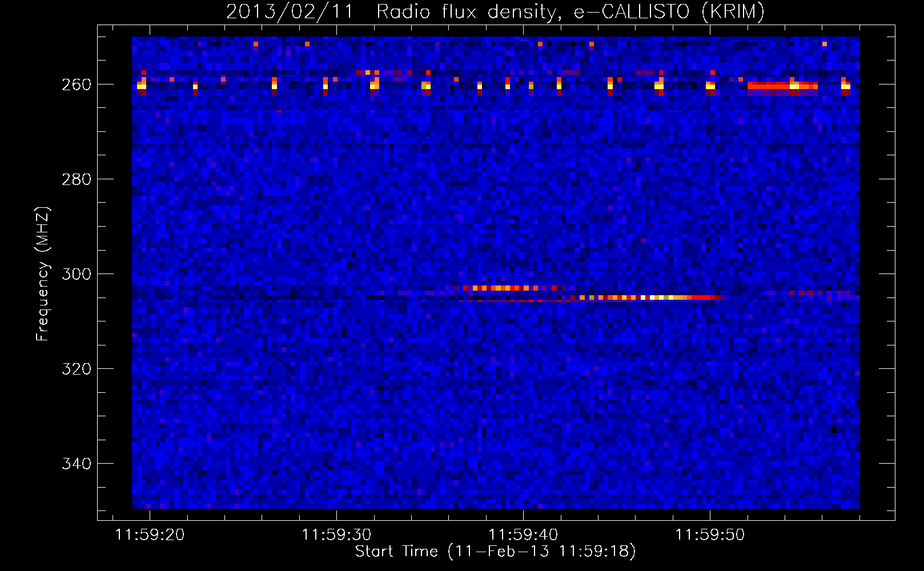Click the plot title '2013/02/11 Radio flux density, e-CALLISTO (KRIM)'

tap(495, 11)
